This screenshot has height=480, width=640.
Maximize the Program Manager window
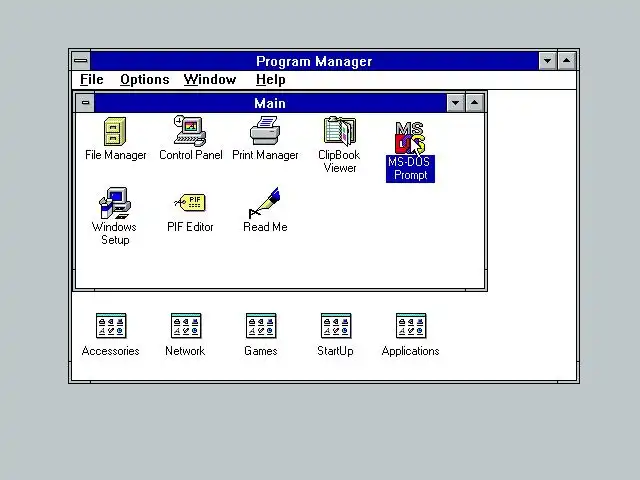point(567,61)
